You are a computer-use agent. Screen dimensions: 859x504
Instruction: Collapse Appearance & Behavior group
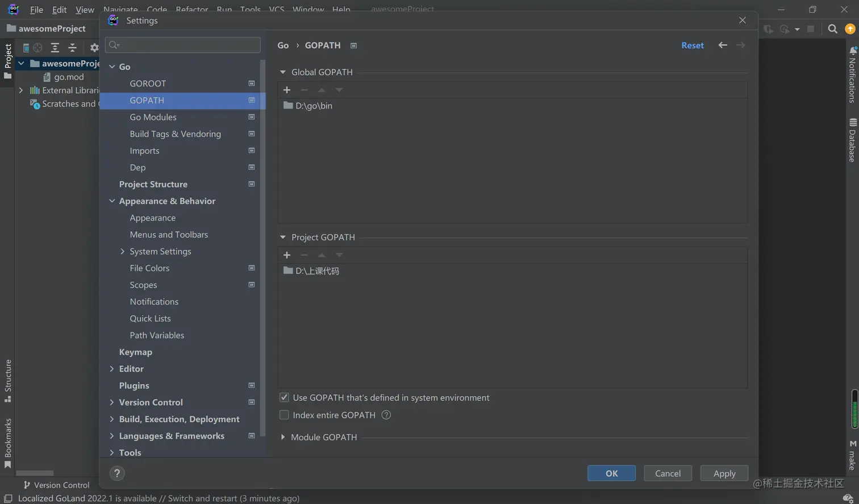(112, 201)
